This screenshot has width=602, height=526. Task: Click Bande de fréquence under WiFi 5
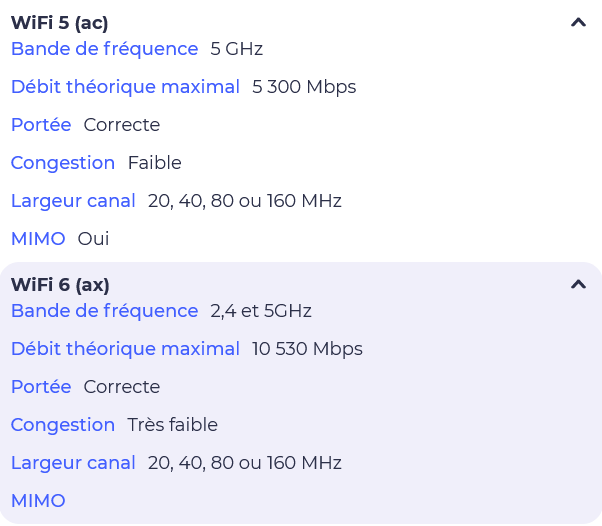click(x=104, y=49)
